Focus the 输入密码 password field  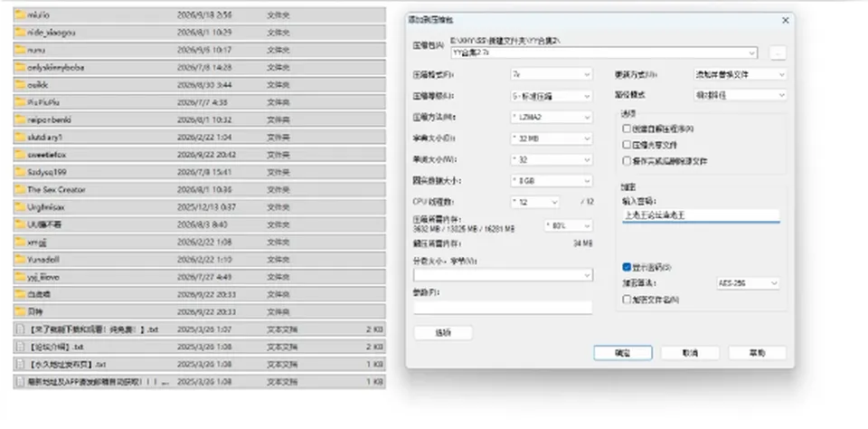coord(701,215)
